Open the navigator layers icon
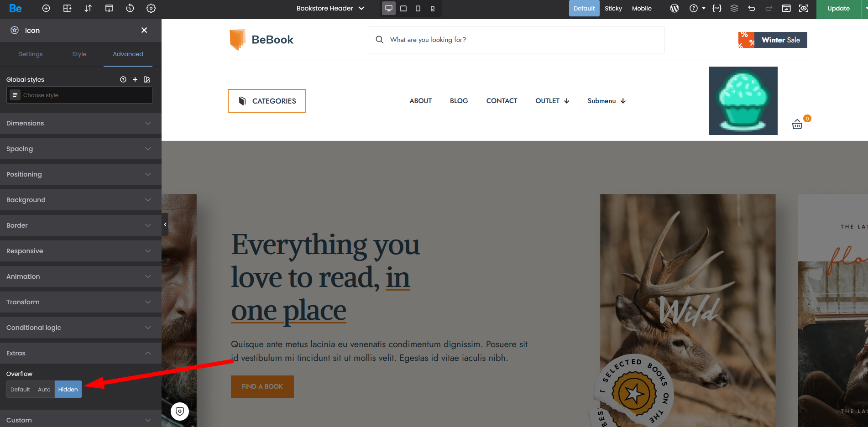Screen dimensions: 868x427 pyautogui.click(x=734, y=8)
